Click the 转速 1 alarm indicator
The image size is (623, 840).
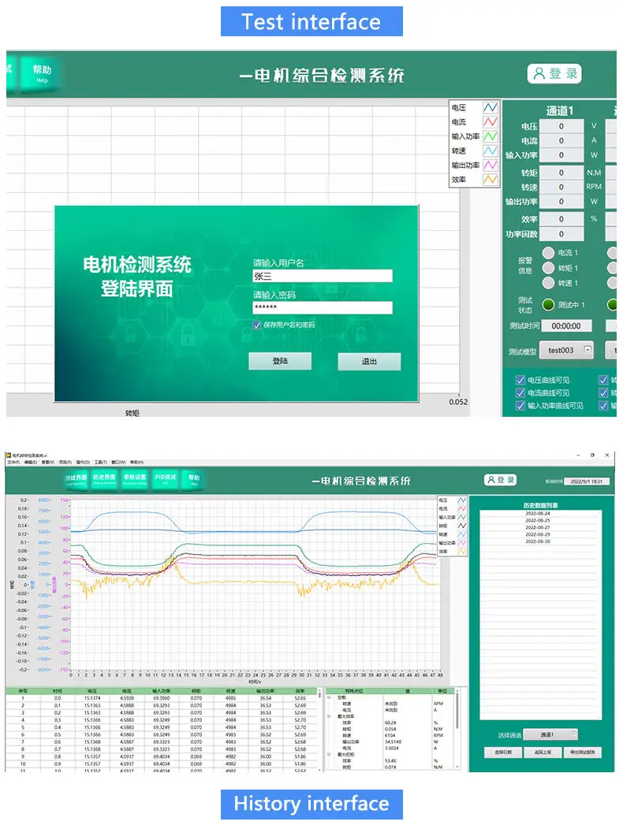[x=548, y=282]
